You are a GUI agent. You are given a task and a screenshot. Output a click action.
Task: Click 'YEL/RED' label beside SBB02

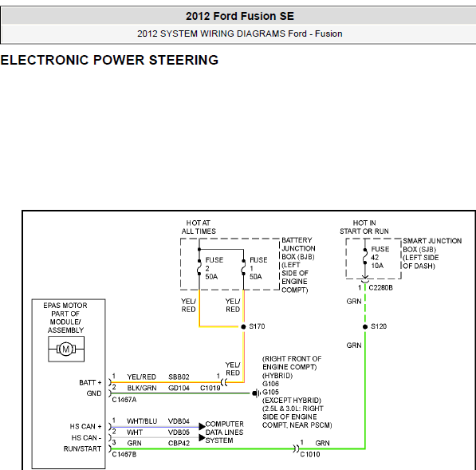coord(141,377)
